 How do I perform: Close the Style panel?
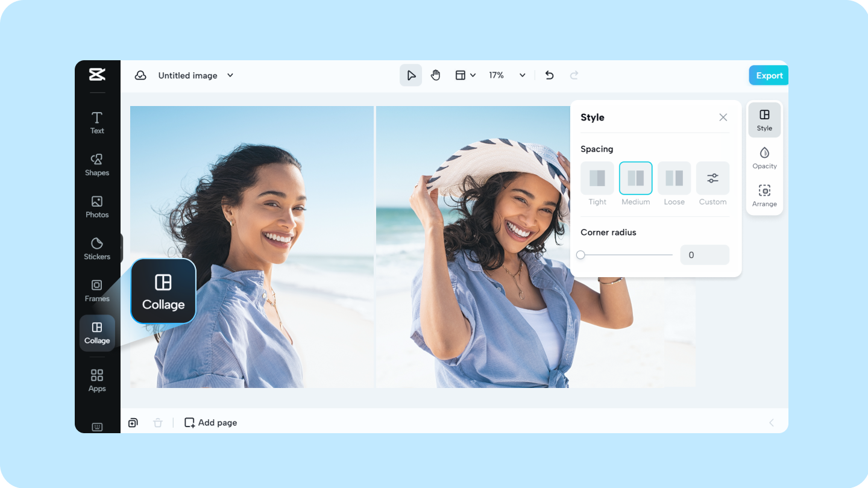coord(723,117)
